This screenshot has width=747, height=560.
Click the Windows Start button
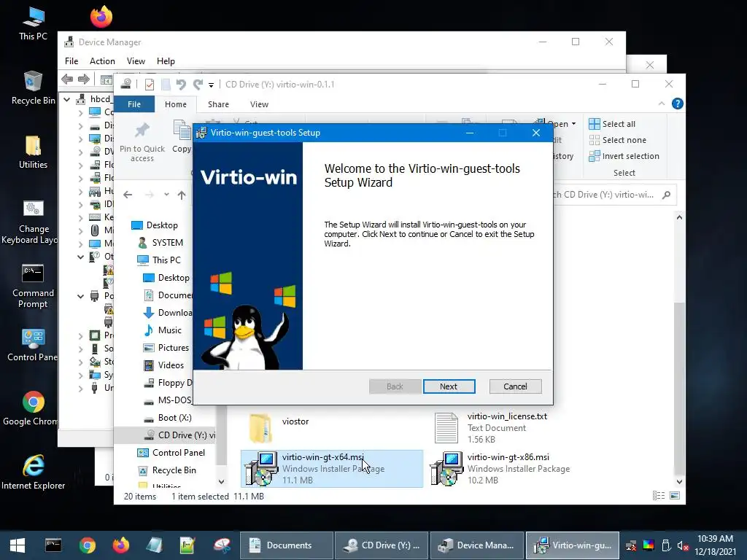click(x=18, y=545)
